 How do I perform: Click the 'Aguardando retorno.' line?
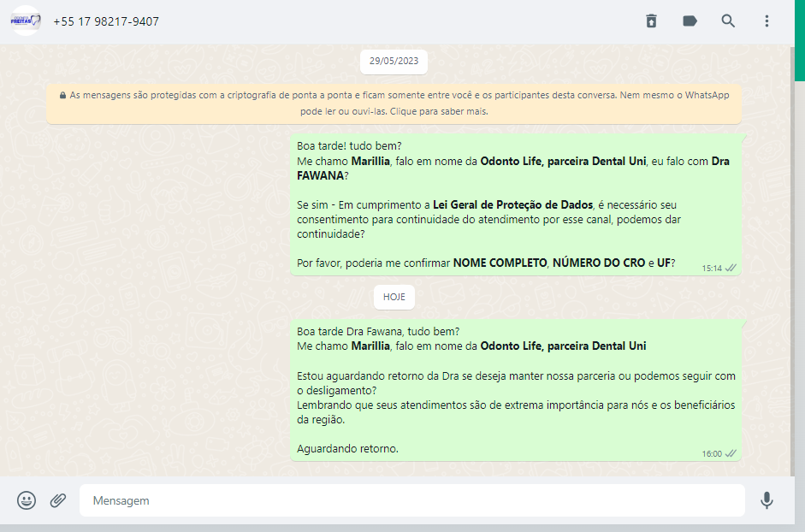pos(347,449)
